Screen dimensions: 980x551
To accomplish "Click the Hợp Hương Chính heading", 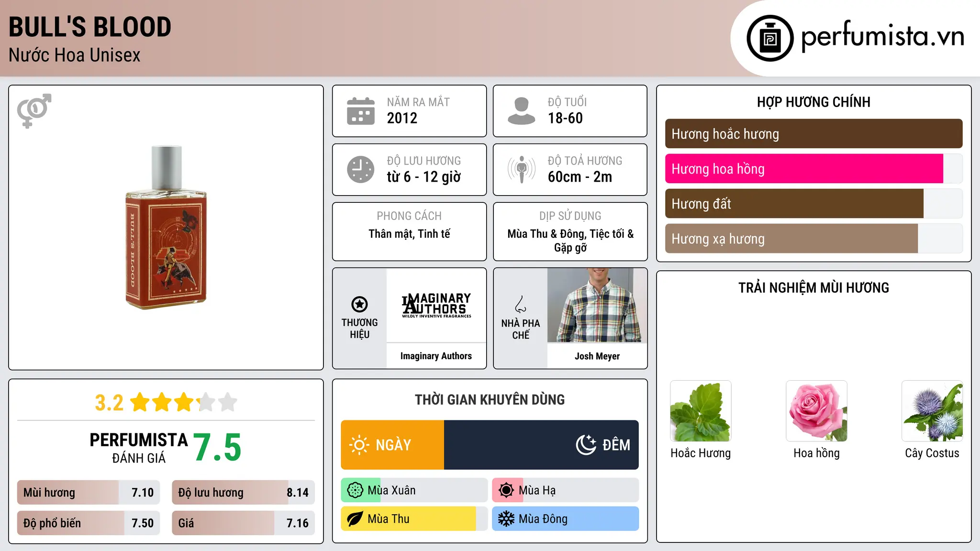I will 813,102.
